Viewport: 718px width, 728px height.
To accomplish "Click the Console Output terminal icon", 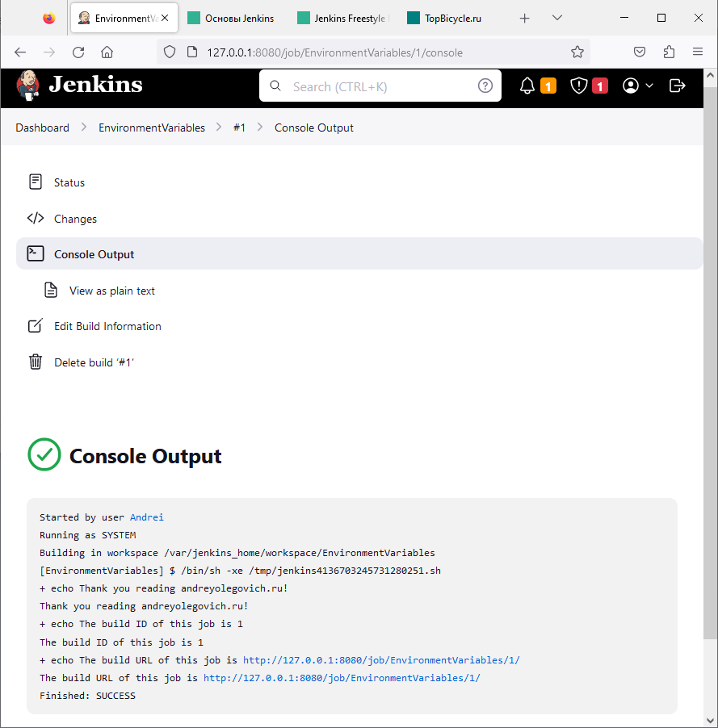I will tap(36, 253).
